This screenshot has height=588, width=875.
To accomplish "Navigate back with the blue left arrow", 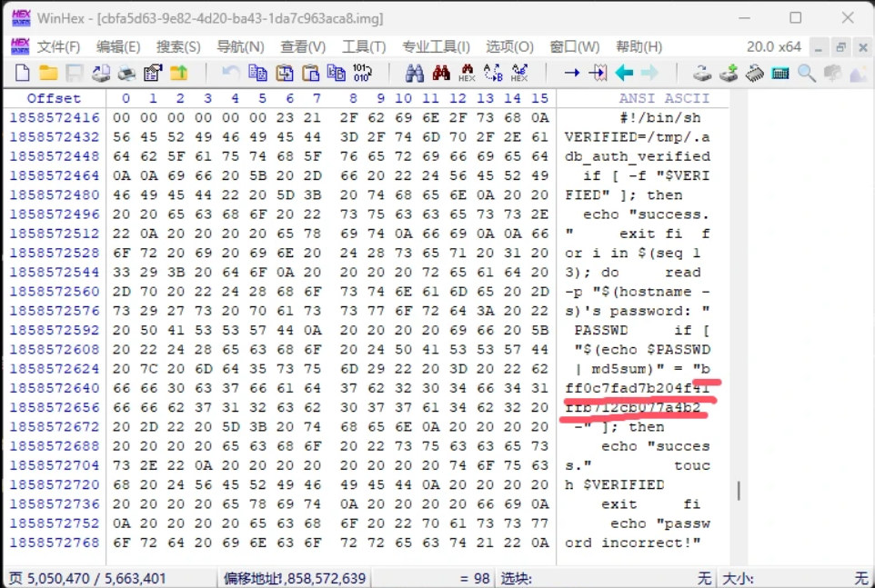I will click(624, 74).
